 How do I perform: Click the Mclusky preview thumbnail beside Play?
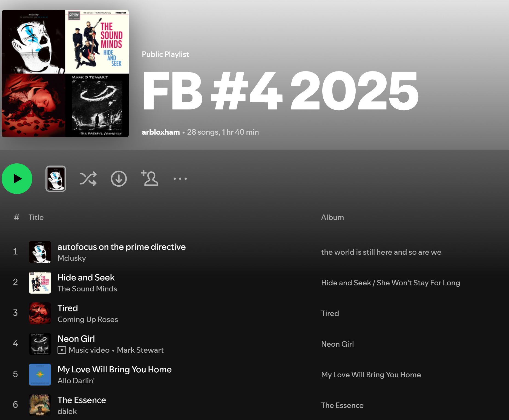(56, 179)
